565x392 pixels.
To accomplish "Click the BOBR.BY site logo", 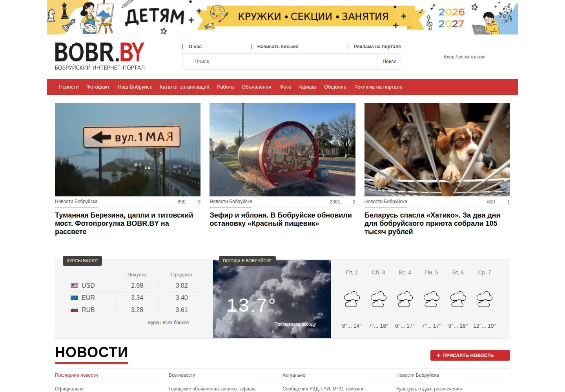I will [100, 56].
